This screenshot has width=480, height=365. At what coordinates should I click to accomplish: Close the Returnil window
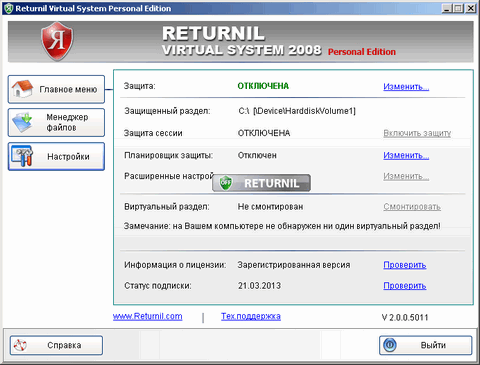[x=470, y=8]
